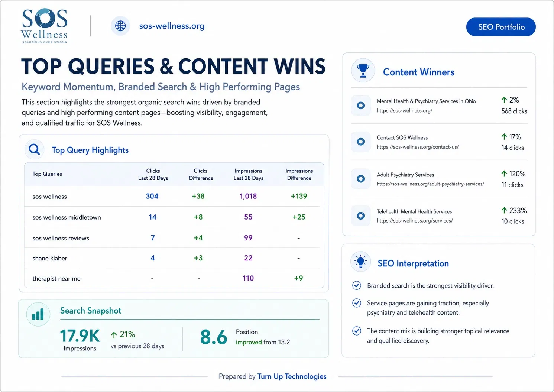Select the 'sos wellness' query row label
This screenshot has height=392, width=554.
(49, 197)
